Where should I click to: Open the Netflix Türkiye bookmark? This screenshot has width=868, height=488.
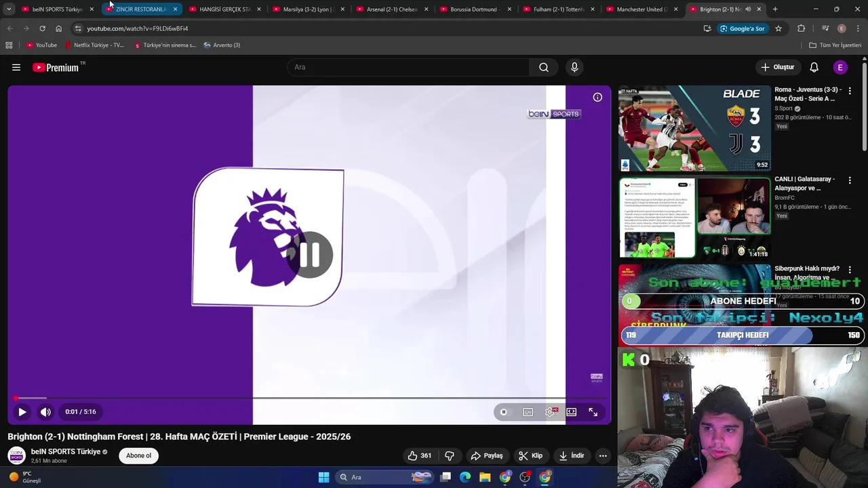pos(95,45)
